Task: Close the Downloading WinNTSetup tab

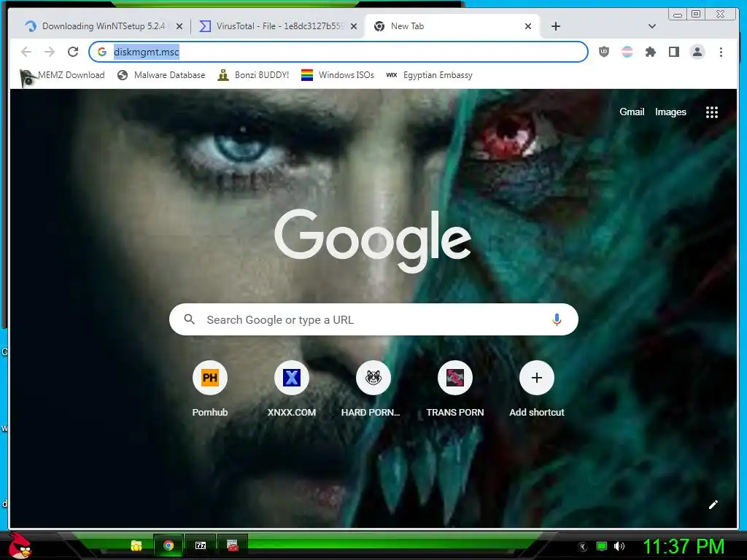Action: (x=179, y=27)
